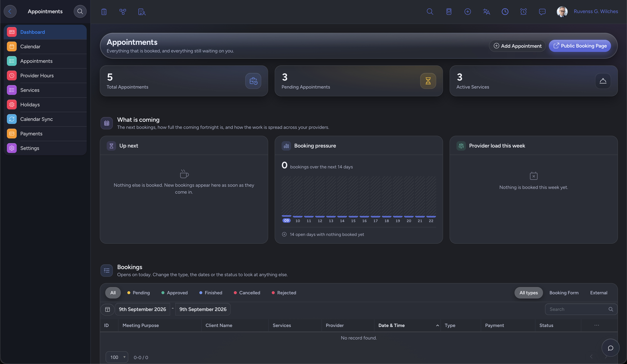
Task: Select the All status filter pill
Action: click(x=113, y=293)
